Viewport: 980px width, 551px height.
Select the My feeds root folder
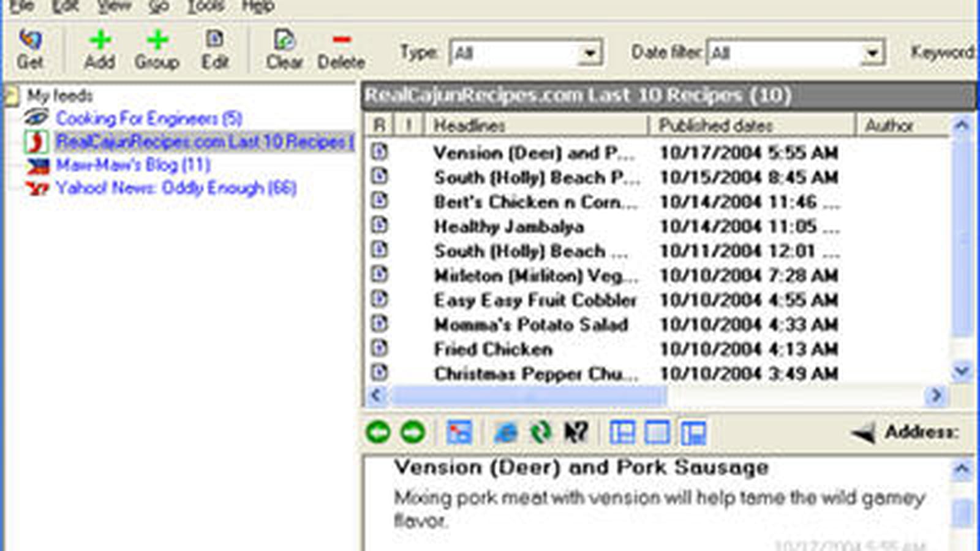point(59,96)
